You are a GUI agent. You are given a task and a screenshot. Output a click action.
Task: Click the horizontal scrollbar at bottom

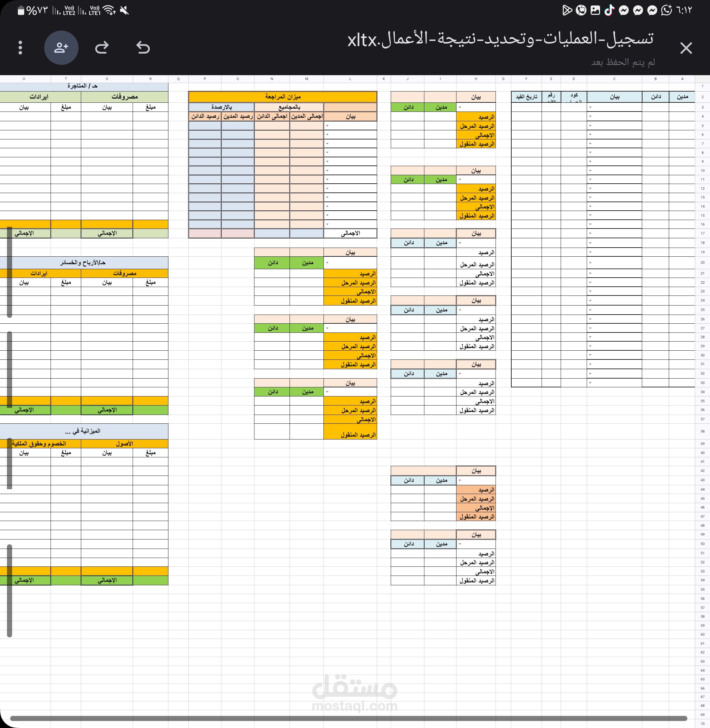tap(349, 718)
